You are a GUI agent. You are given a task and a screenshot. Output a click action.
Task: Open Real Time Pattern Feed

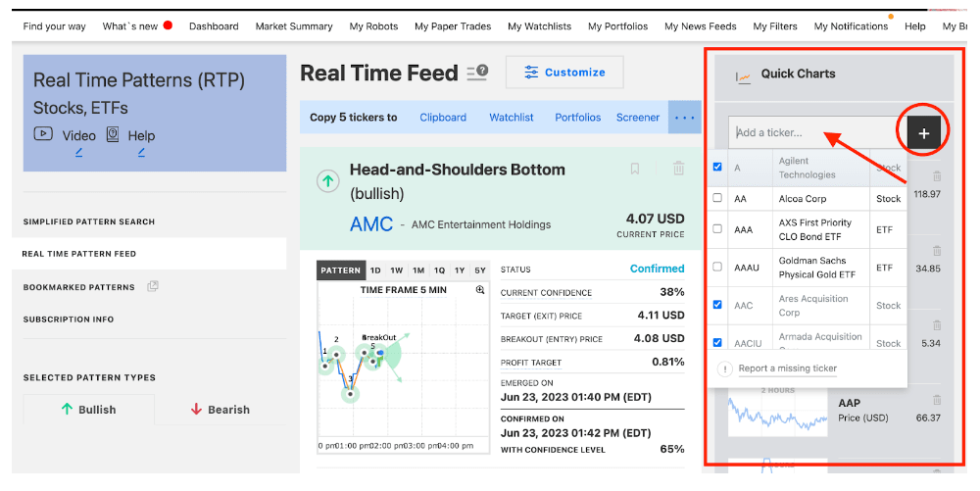pos(78,254)
